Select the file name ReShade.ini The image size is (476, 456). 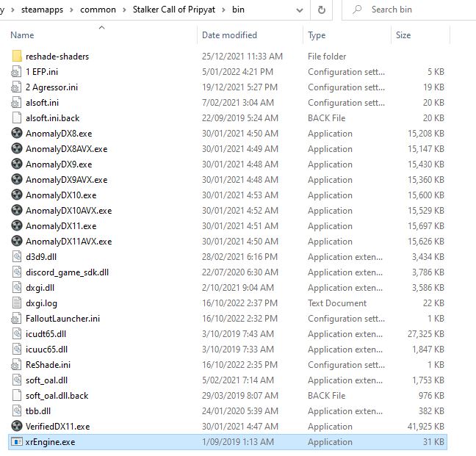48,365
